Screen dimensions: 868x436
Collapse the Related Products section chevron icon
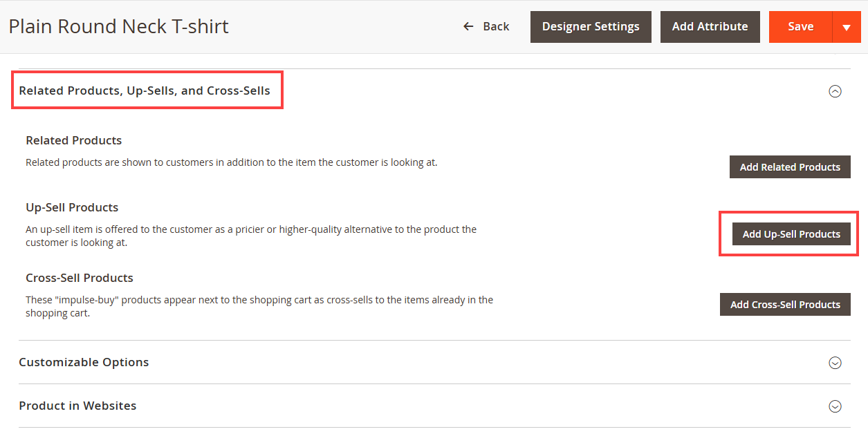835,91
